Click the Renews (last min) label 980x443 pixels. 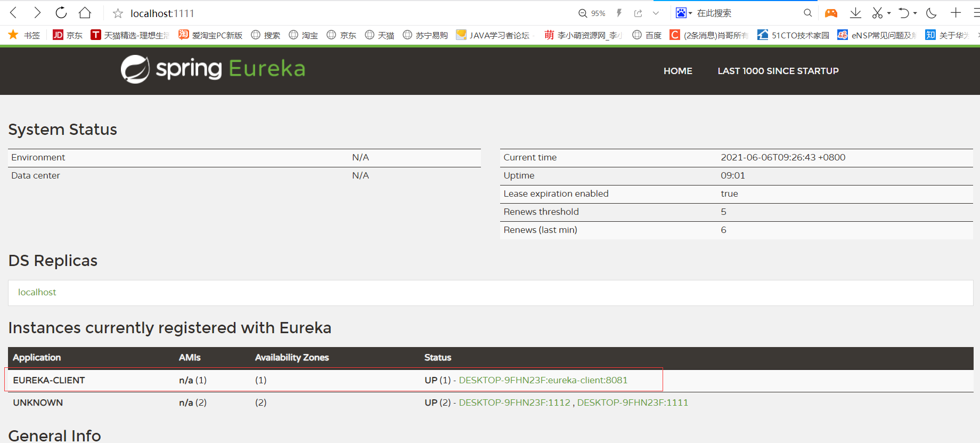click(541, 230)
